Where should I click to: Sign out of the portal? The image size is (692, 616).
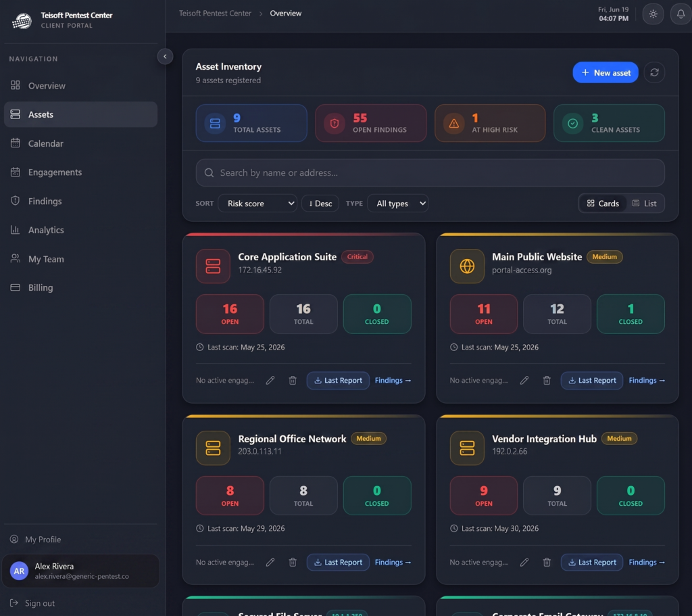click(32, 603)
